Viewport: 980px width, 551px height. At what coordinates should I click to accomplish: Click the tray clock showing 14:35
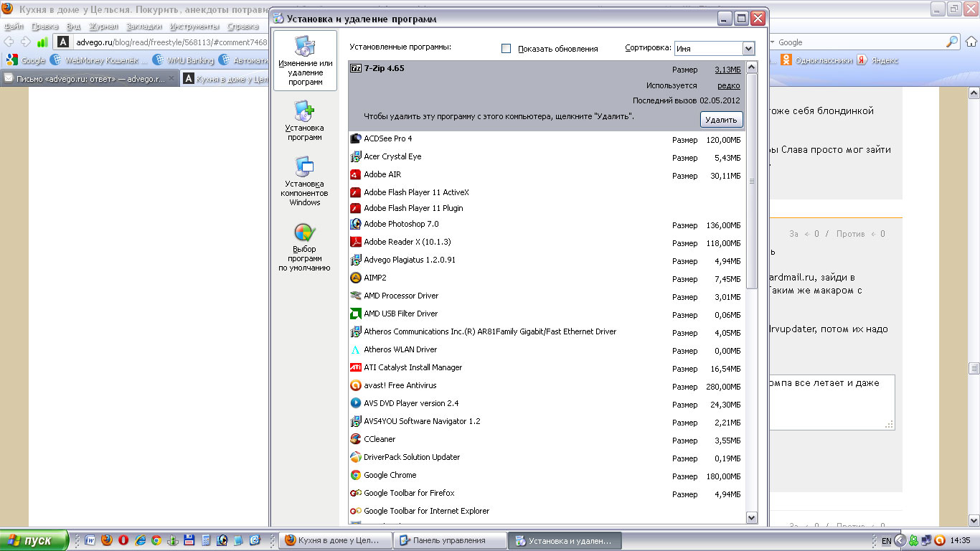tap(959, 540)
